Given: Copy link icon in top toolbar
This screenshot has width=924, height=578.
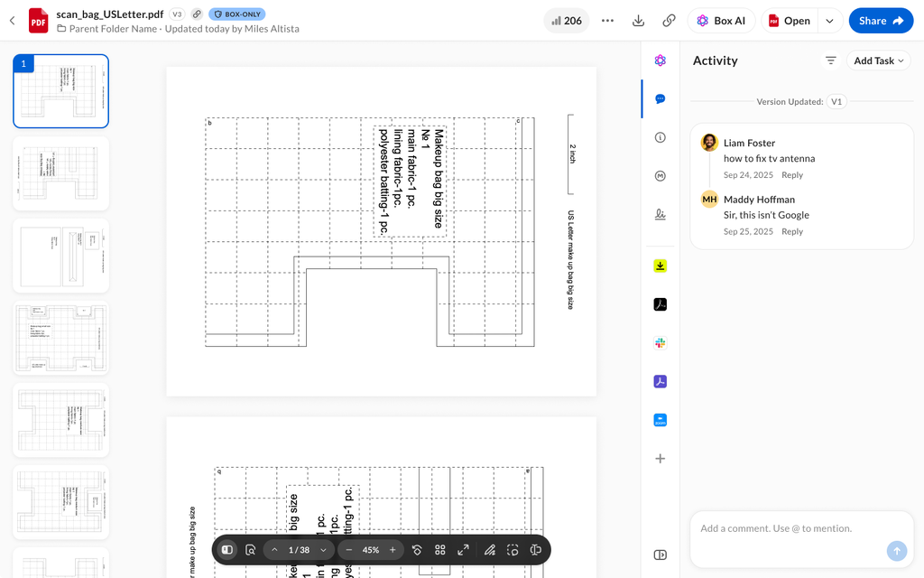Looking at the screenshot, I should [x=669, y=21].
